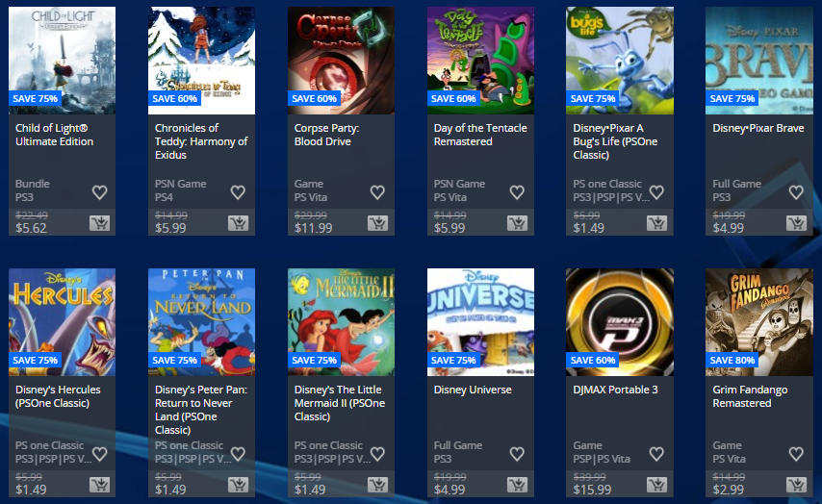Toggle wishlist heart for Grim Fandango Remastered

click(x=796, y=454)
